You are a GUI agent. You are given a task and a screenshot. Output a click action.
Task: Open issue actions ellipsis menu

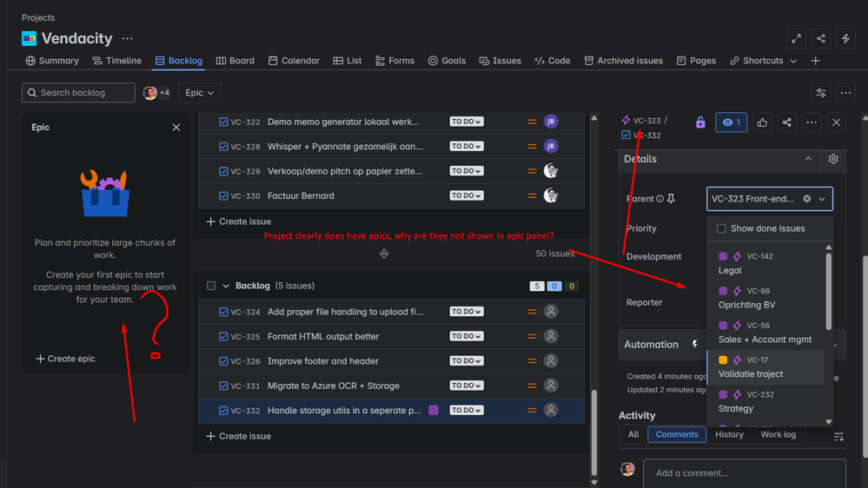click(812, 122)
